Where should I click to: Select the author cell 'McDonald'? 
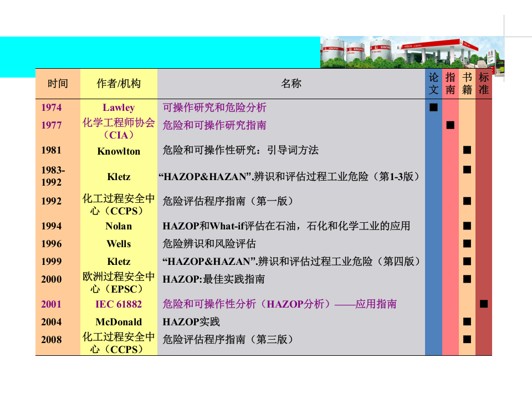(x=119, y=321)
